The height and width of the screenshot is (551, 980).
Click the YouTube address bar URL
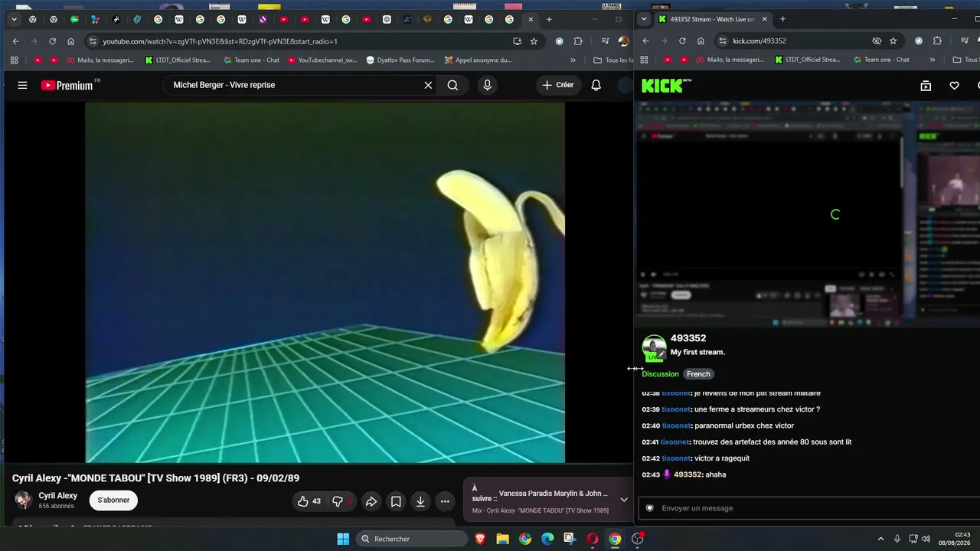(220, 41)
